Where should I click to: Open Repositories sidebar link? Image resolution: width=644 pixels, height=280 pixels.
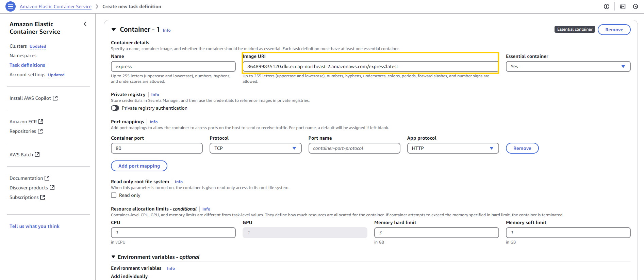click(23, 131)
